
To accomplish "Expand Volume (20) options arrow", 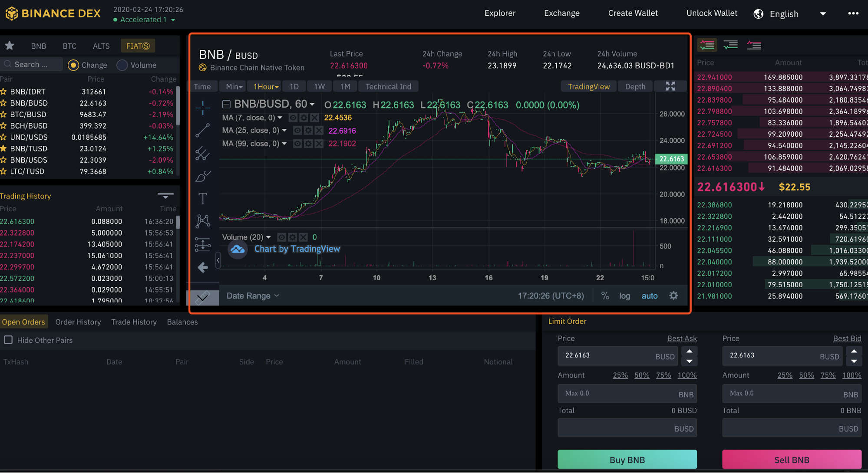I will click(268, 237).
